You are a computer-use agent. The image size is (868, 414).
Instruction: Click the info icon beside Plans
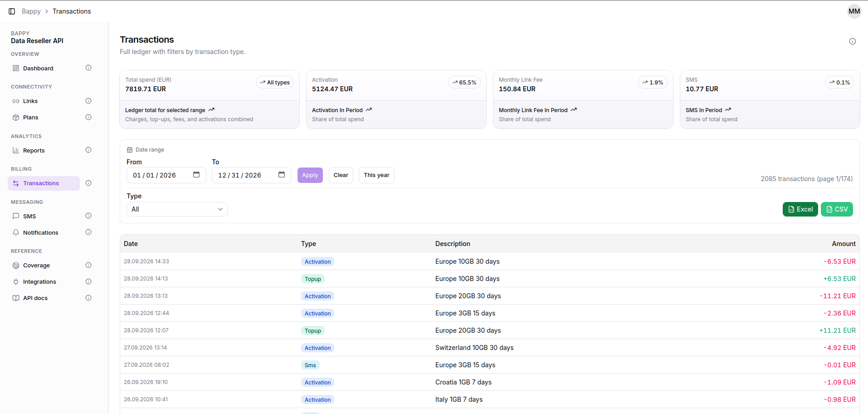tap(88, 117)
